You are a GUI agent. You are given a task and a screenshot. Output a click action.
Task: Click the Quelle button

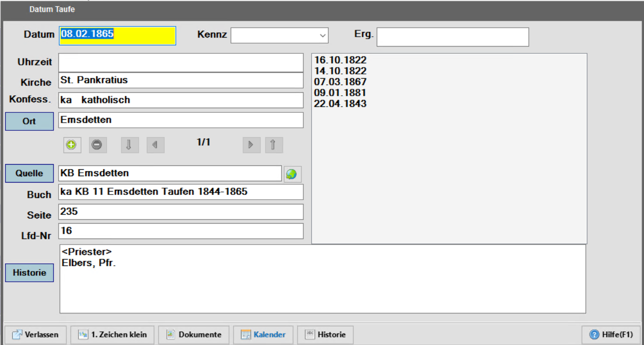[x=29, y=173]
